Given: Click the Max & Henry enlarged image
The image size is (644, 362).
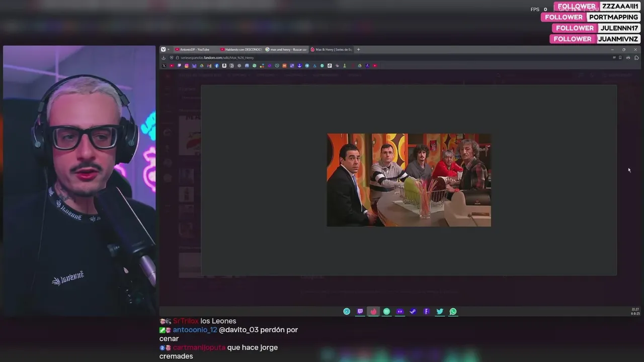Looking at the screenshot, I should pyautogui.click(x=409, y=180).
